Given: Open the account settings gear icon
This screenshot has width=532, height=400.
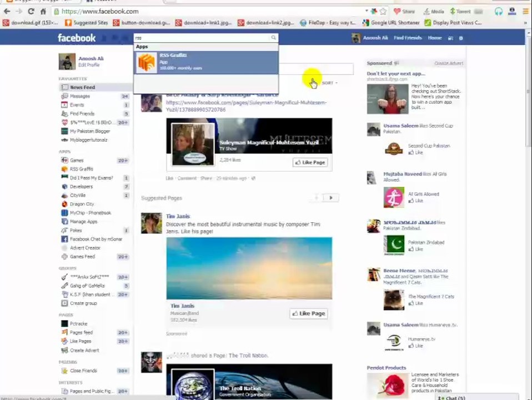Looking at the screenshot, I should tap(461, 38).
